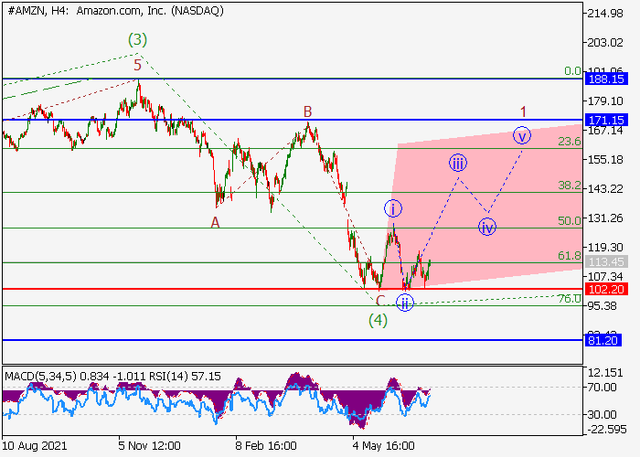Click the 0.0 Fibonacci level label
Viewport: 640px width, 457px height.
tap(573, 71)
